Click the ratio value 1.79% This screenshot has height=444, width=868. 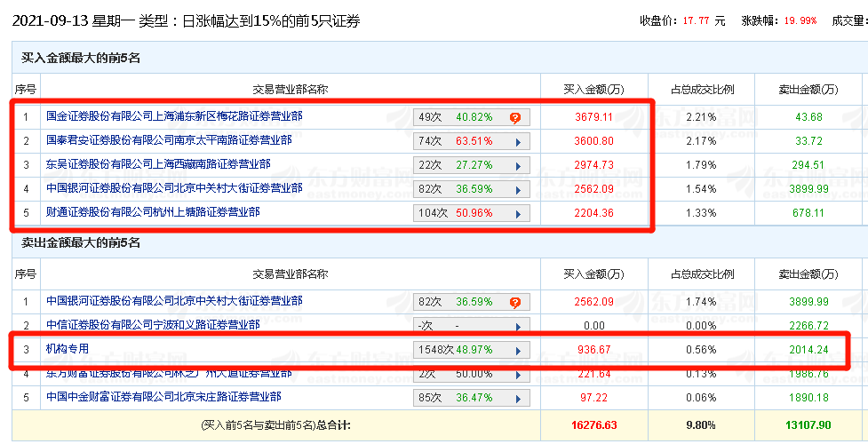(701, 165)
